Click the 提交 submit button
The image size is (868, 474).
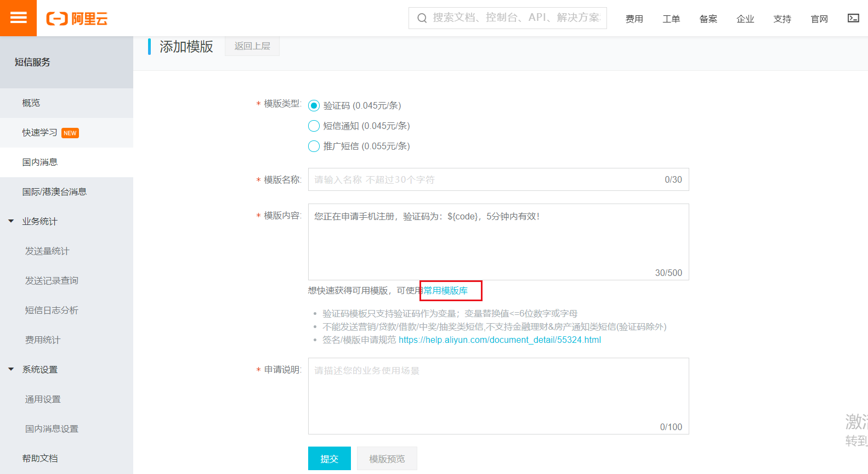click(329, 459)
